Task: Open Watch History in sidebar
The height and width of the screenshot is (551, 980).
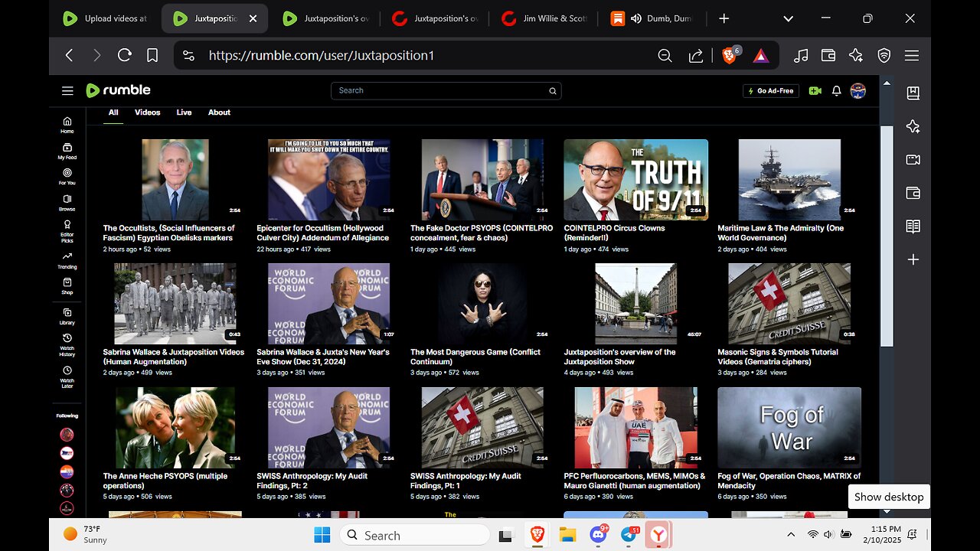Action: tap(67, 345)
